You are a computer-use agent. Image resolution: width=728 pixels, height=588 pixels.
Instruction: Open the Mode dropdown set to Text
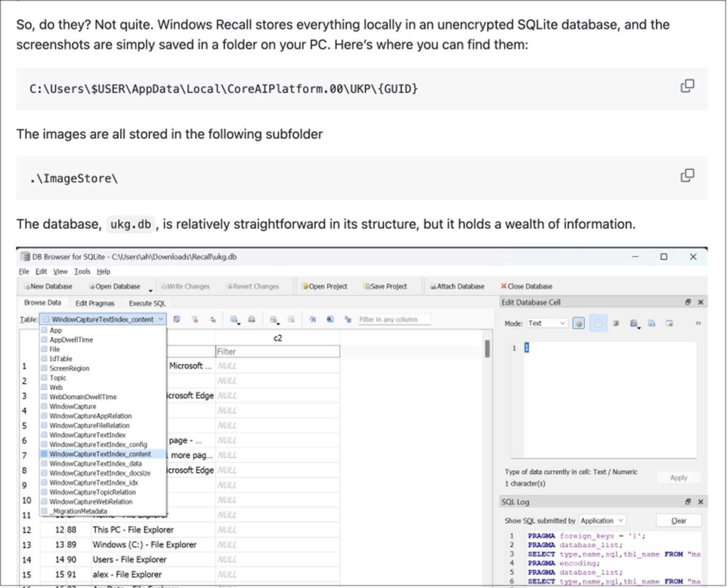click(x=547, y=323)
